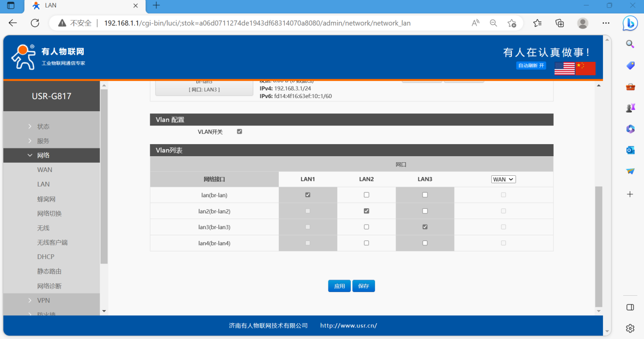
Task: Check LAN3 box for lan4(br-lan4) row
Action: [x=425, y=243]
